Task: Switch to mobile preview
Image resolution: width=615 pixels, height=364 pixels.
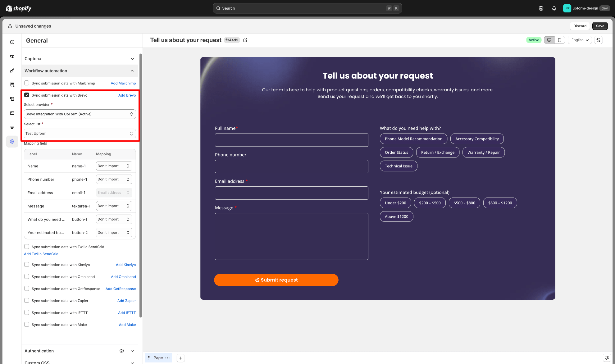Action: coord(559,40)
